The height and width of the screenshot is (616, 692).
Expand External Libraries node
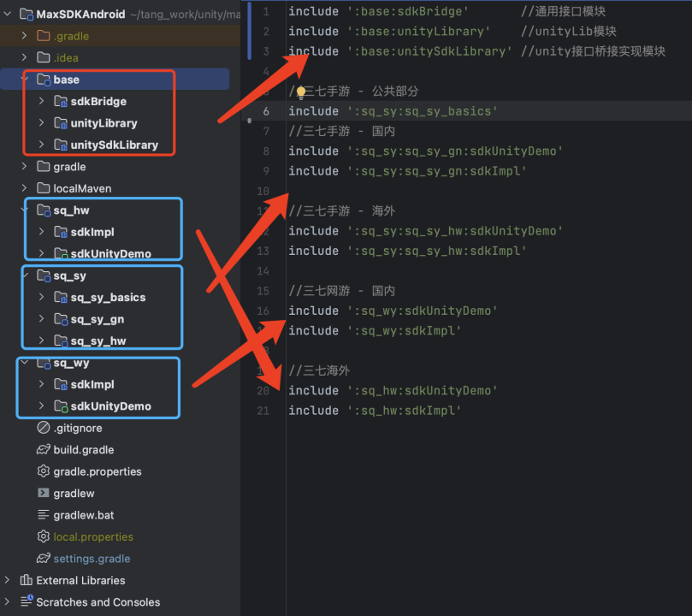(8, 580)
